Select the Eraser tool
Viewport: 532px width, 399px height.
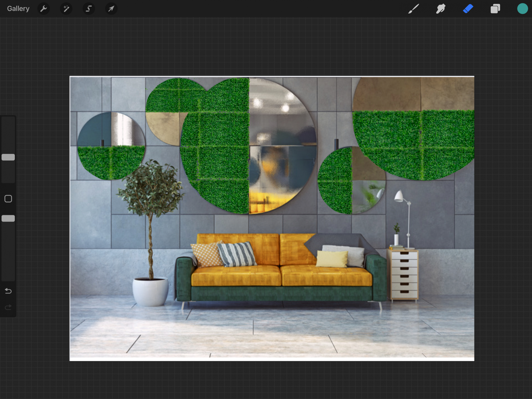[x=468, y=9]
